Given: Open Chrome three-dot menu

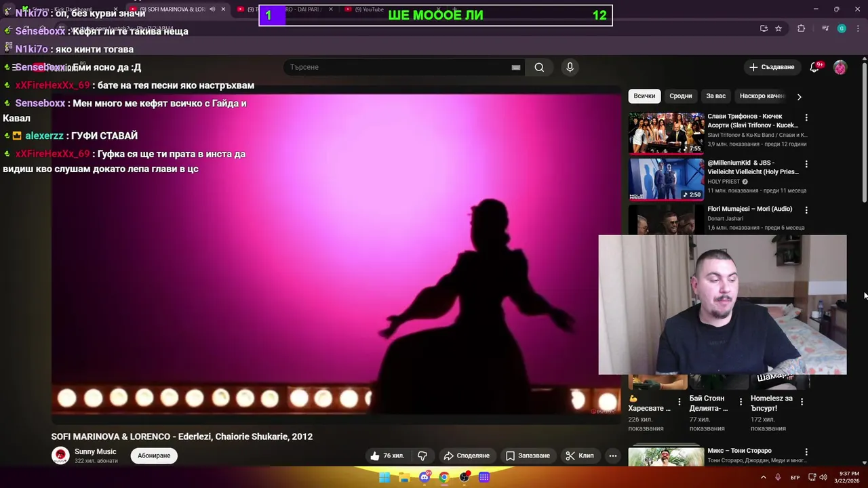Looking at the screenshot, I should pos(859,28).
